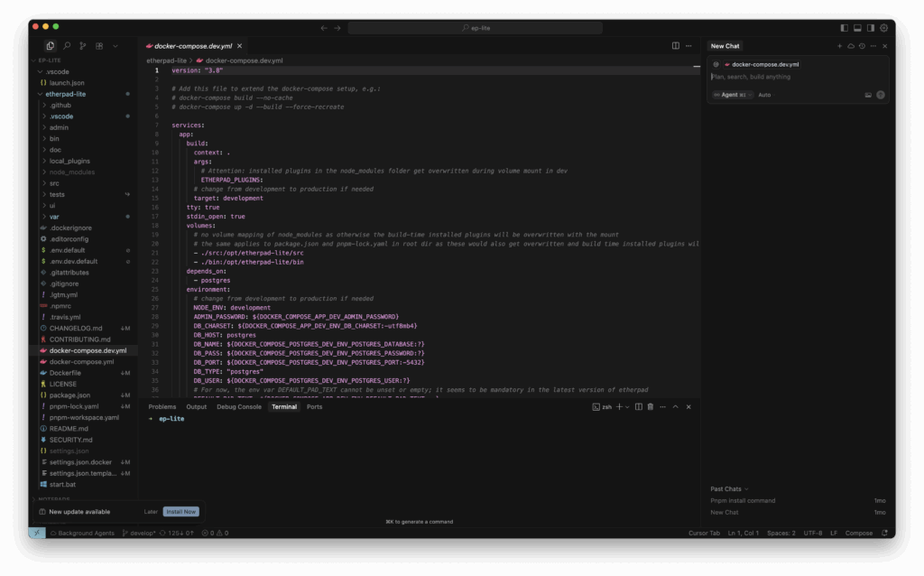The width and height of the screenshot is (924, 576).
Task: Switch to the Problems panel tab
Action: coord(162,407)
